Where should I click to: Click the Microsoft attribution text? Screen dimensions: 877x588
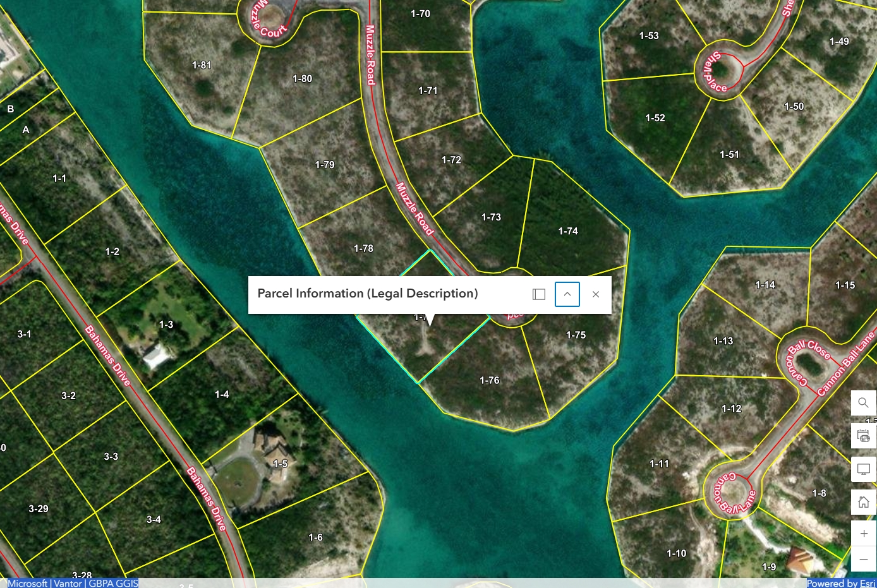pos(27,583)
